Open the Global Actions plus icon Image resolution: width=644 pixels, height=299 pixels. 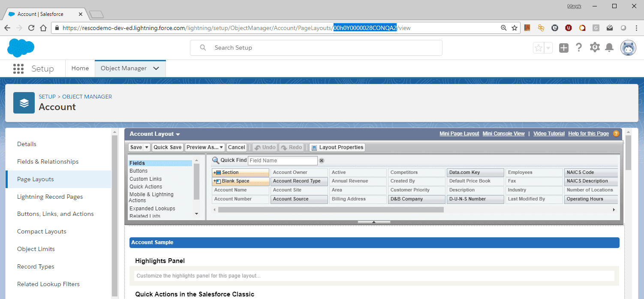tap(564, 48)
